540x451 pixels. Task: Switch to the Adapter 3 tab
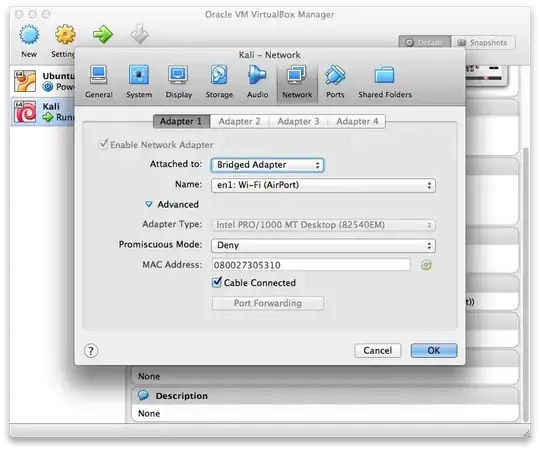(x=298, y=121)
